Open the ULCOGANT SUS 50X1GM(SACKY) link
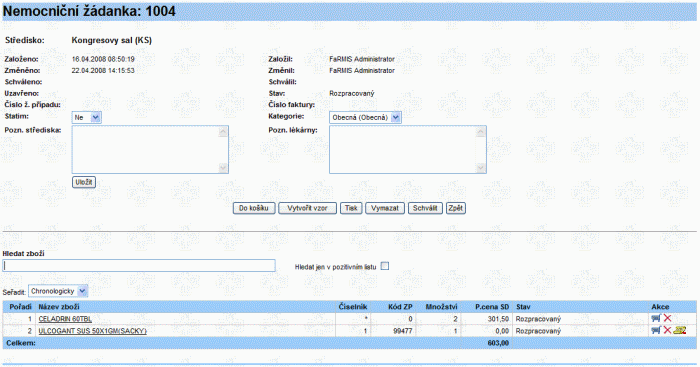This screenshot has width=700, height=367. pos(92,331)
